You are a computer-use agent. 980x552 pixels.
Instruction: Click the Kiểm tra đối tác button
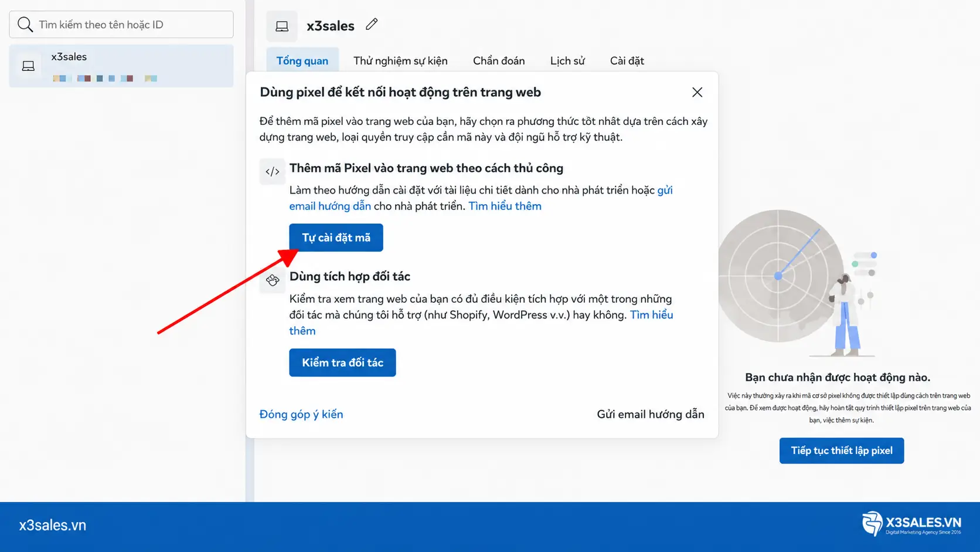click(342, 363)
